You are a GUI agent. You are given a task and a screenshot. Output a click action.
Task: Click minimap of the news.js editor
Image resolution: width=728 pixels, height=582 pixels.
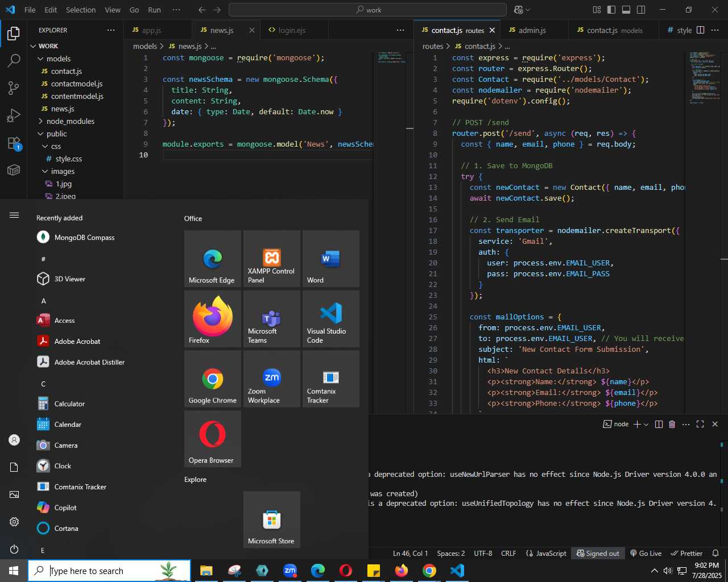pos(392,57)
